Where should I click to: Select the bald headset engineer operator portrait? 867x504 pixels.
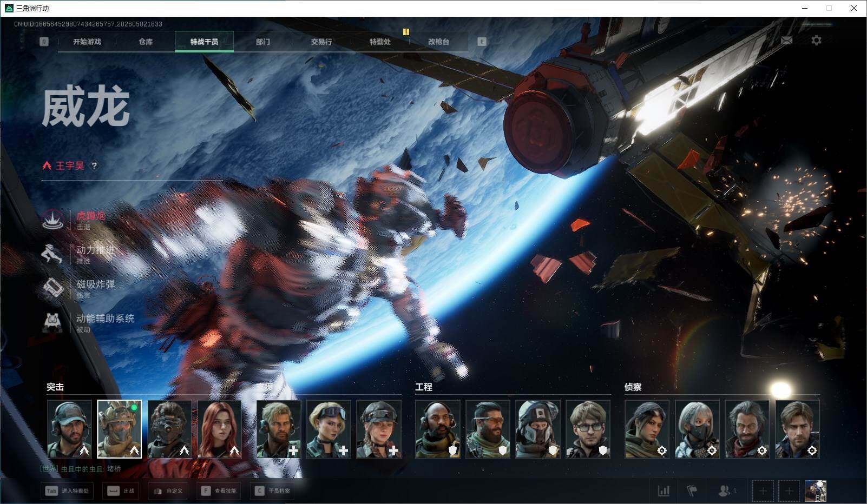[438, 429]
